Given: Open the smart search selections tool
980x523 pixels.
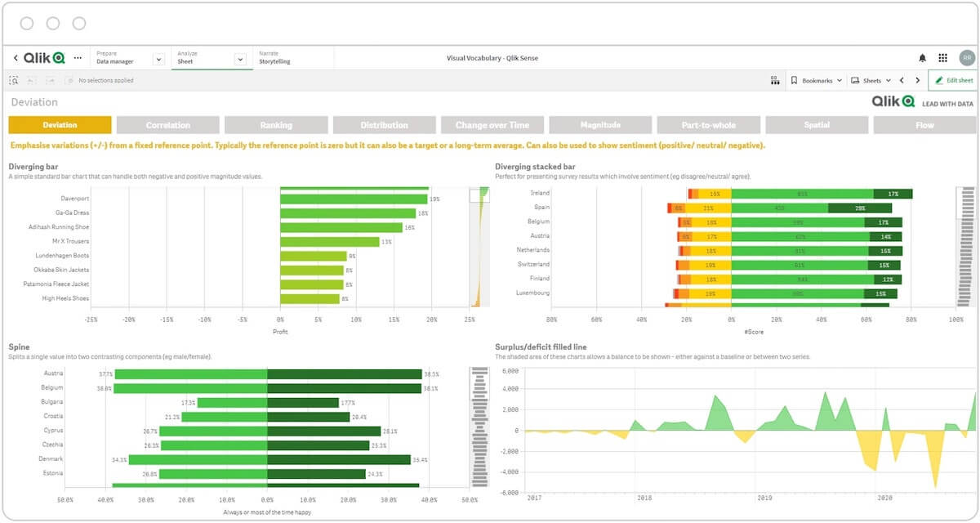Looking at the screenshot, I should [x=14, y=81].
